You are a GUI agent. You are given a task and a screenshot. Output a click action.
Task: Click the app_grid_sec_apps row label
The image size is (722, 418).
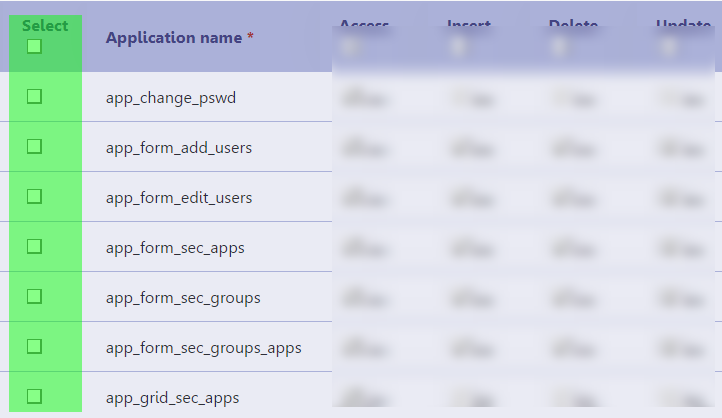pyautogui.click(x=172, y=398)
